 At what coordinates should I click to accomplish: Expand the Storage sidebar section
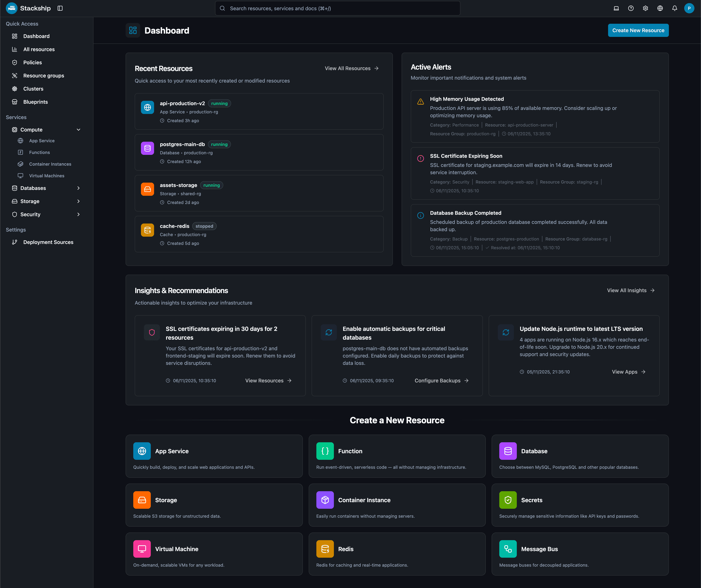(x=78, y=201)
